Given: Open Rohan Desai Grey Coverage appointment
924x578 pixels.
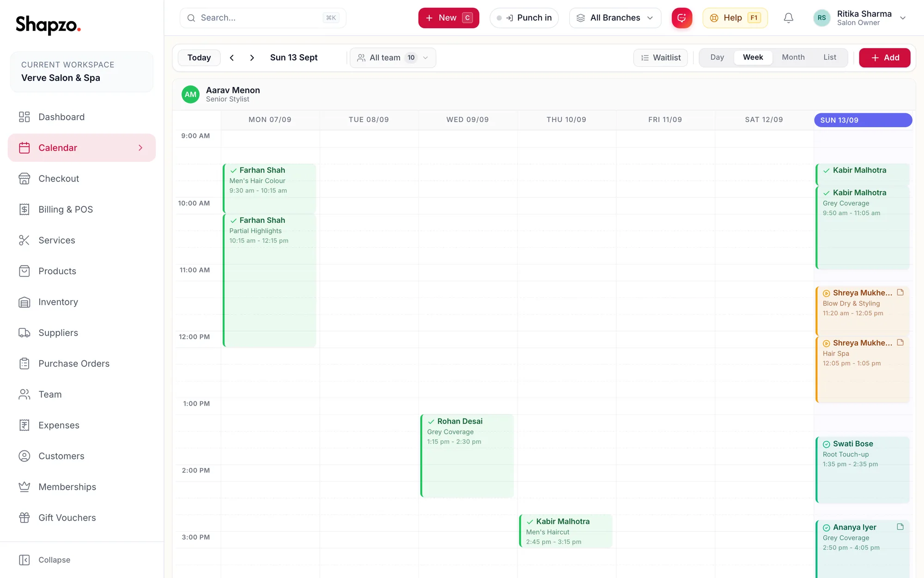Looking at the screenshot, I should point(467,456).
